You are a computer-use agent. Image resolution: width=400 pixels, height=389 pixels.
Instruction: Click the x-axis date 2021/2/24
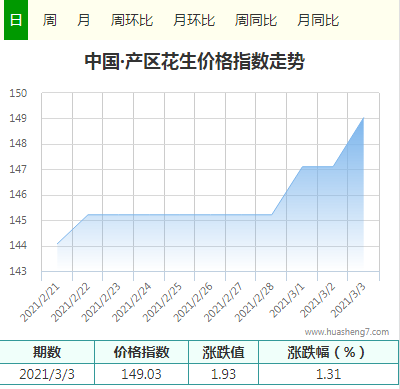pyautogui.click(x=132, y=303)
